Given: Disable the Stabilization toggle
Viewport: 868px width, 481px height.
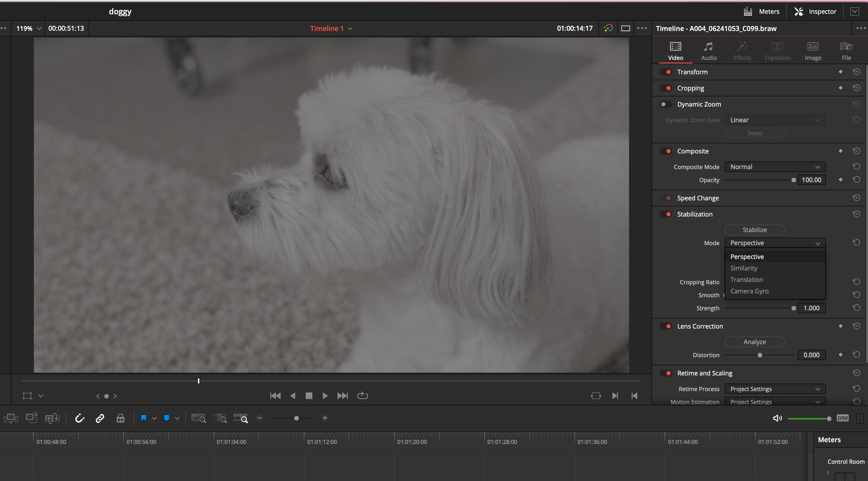Looking at the screenshot, I should [666, 214].
